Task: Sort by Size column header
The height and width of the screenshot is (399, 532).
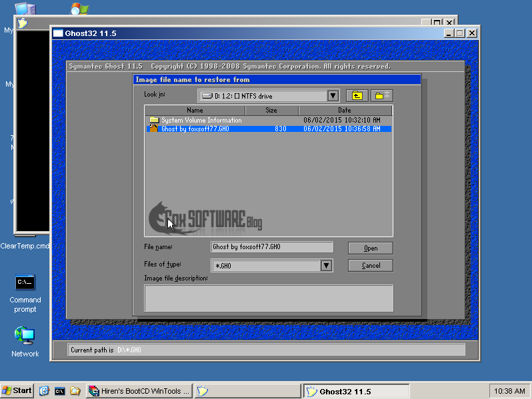Action: (271, 110)
